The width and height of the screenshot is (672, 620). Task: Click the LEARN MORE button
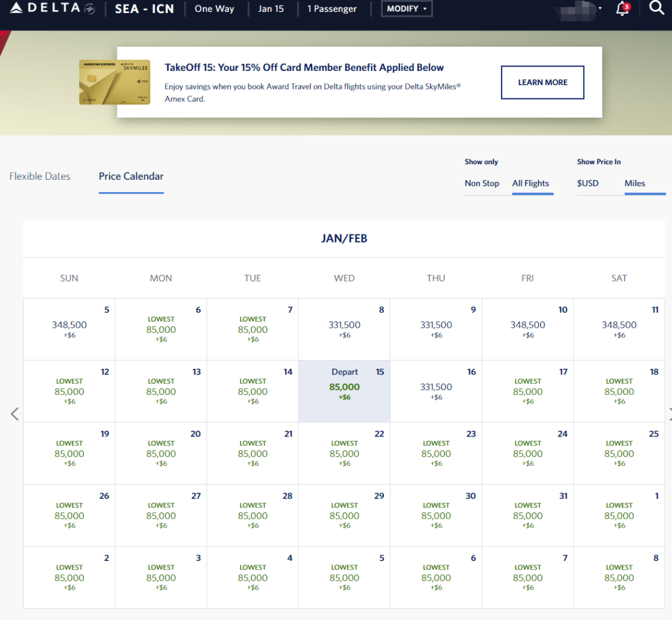[x=543, y=82]
